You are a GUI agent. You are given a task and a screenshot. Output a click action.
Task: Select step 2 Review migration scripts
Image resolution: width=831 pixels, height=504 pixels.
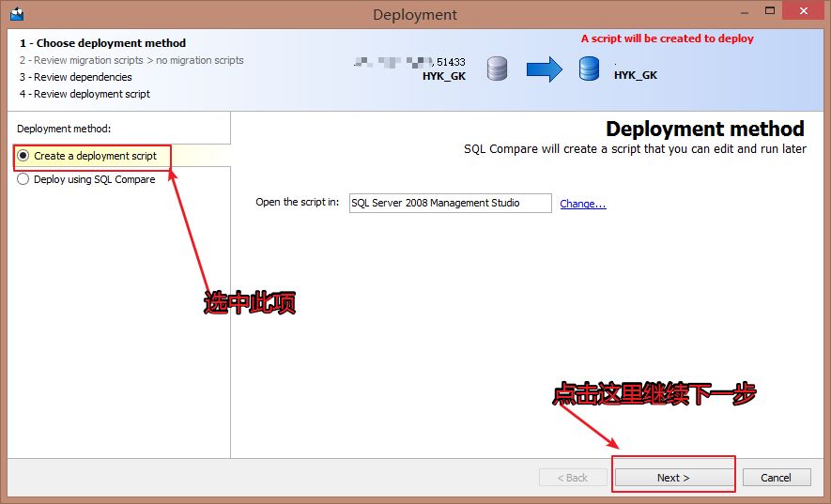[x=131, y=60]
